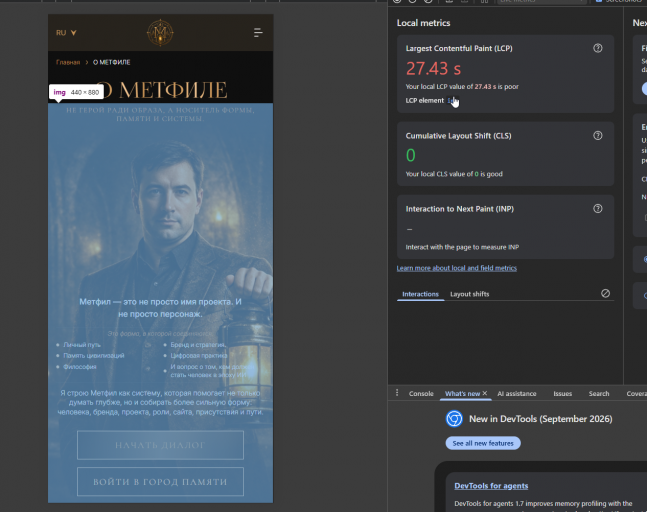This screenshot has height=512, width=647.
Task: Click the НАЧАТЬ ДИАЛОГ button
Action: tap(160, 445)
